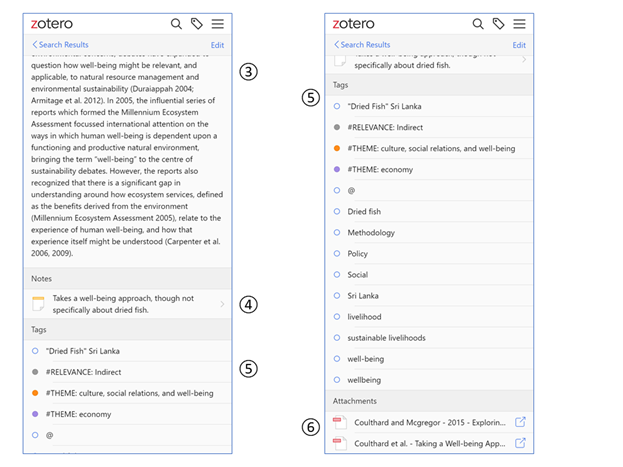This screenshot has width=623, height=467.
Task: Select 'Policy' tag
Action: pyautogui.click(x=358, y=254)
